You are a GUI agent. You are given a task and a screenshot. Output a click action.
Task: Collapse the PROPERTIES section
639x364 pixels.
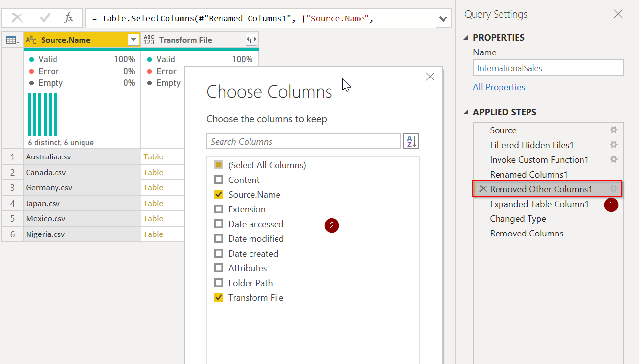point(466,38)
